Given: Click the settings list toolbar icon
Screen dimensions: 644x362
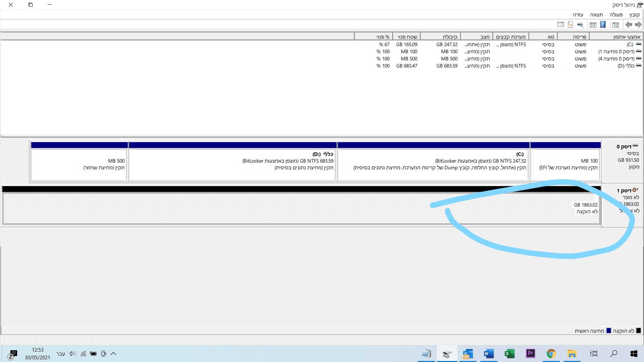Looking at the screenshot, I should pos(560,24).
